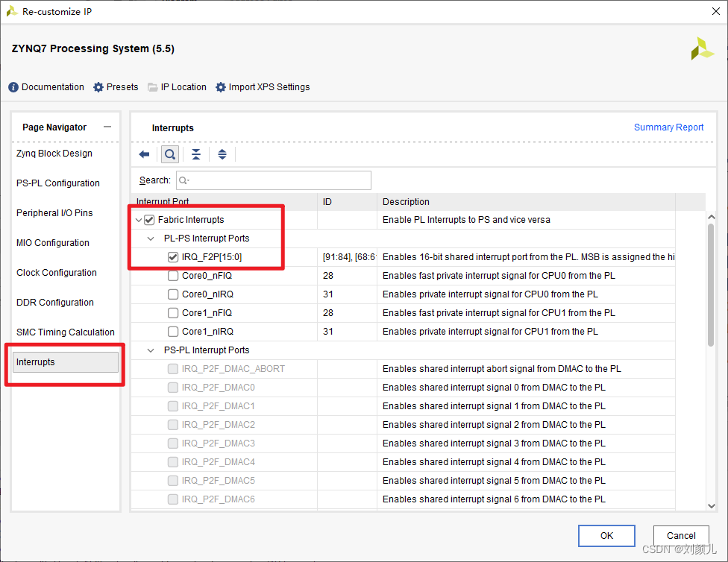Click the IRQ_P2F_DMAC_ABORT checkbox
Viewport: 728px width, 562px height.
[x=173, y=369]
